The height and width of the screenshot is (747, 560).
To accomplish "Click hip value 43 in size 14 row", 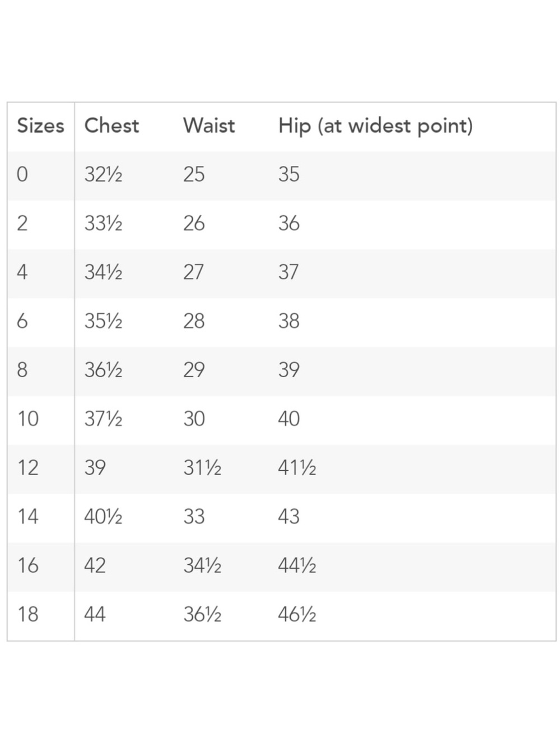I will [288, 516].
